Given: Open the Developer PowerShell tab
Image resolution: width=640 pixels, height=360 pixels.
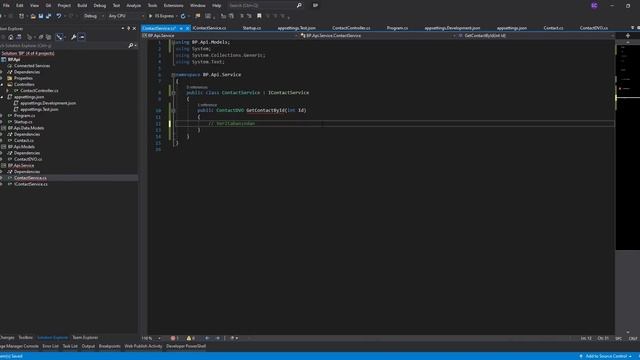Looking at the screenshot, I should tap(186, 346).
